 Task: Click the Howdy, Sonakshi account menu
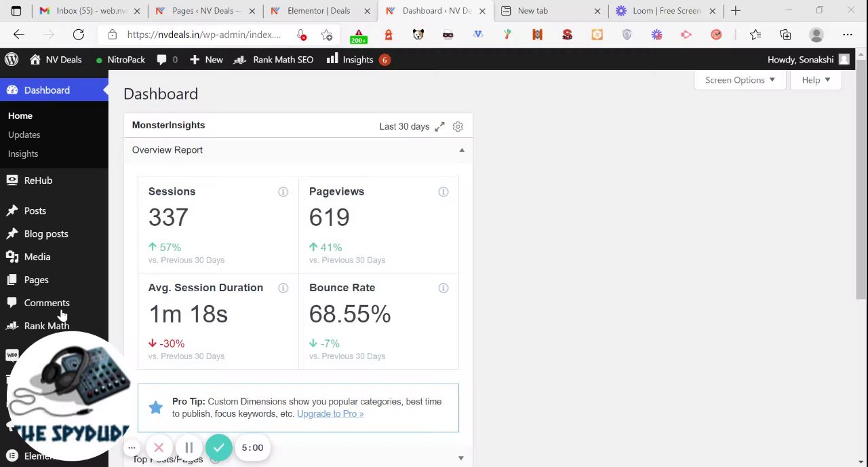pos(808,60)
